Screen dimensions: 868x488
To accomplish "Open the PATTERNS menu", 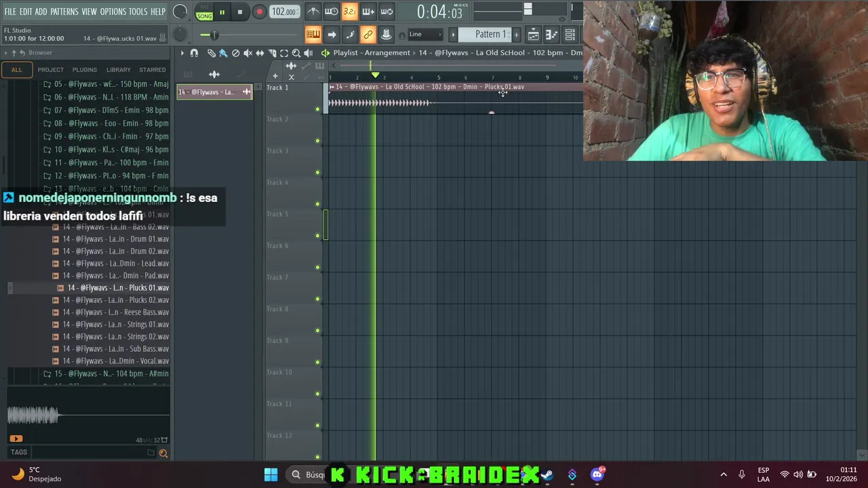I will click(x=64, y=12).
